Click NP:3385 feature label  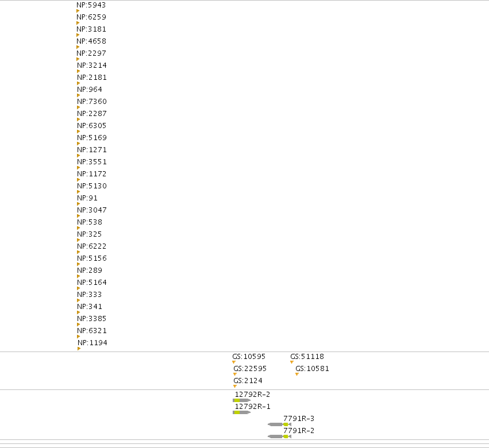tap(92, 319)
